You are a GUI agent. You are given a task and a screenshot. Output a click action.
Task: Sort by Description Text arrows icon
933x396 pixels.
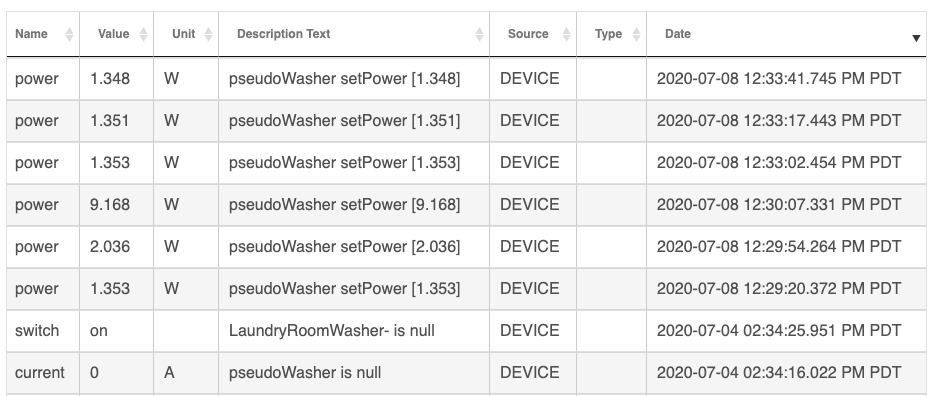pyautogui.click(x=480, y=34)
